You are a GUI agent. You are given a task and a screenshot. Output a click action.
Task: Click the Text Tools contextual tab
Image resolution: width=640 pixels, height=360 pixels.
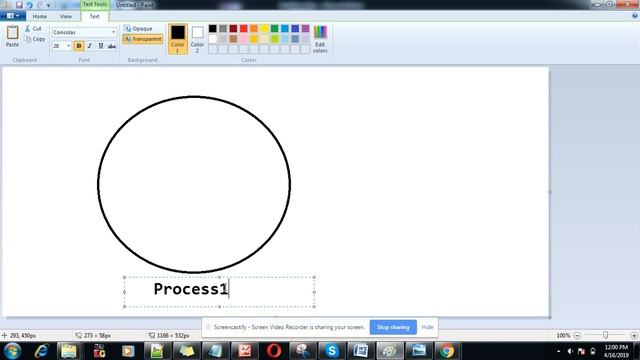coord(95,4)
